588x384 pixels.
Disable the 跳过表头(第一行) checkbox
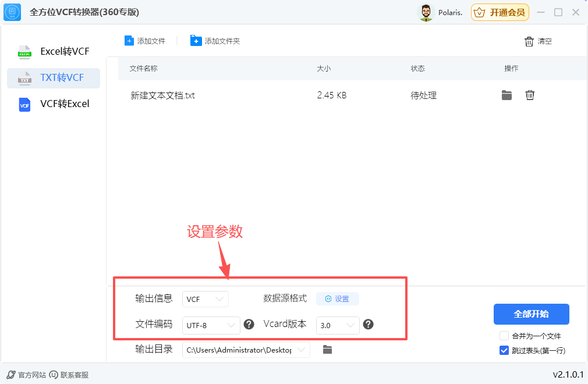503,350
